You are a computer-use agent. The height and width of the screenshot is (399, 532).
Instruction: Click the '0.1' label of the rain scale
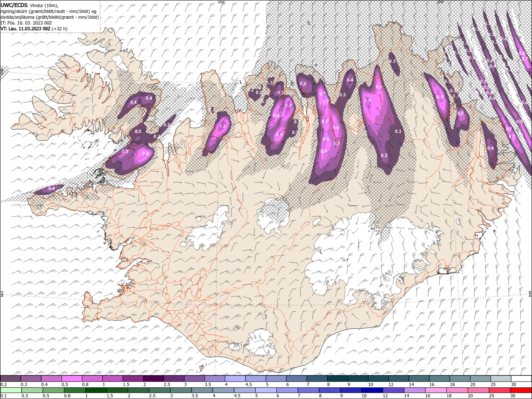click(4, 396)
